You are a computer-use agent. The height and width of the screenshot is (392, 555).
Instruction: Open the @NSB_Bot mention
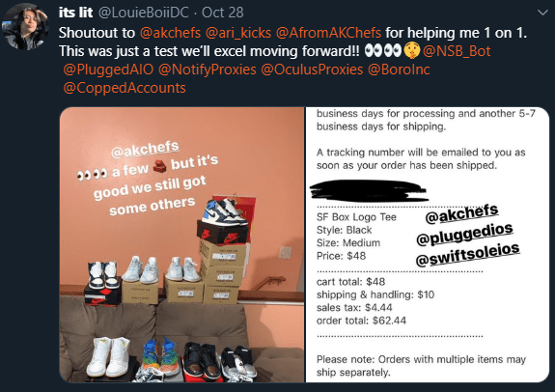point(457,51)
